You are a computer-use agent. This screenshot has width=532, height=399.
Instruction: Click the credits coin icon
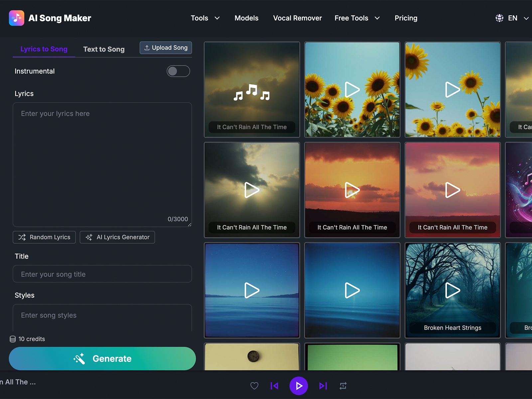click(x=12, y=339)
